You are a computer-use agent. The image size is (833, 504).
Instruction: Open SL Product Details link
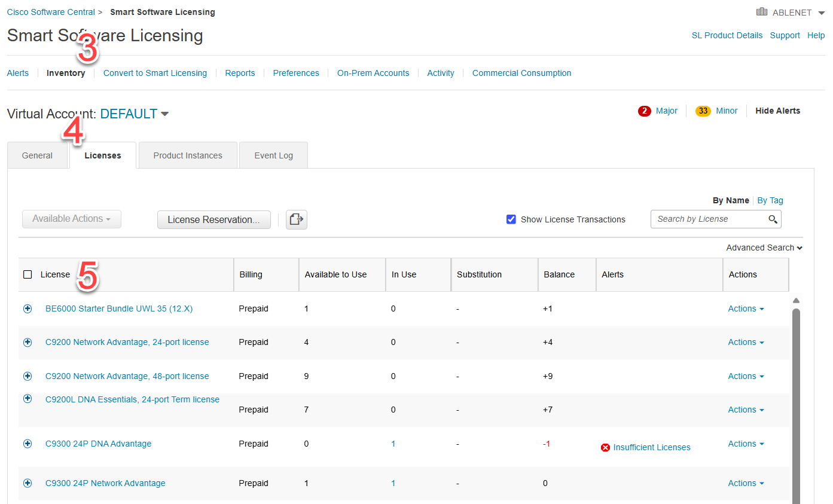click(x=727, y=35)
